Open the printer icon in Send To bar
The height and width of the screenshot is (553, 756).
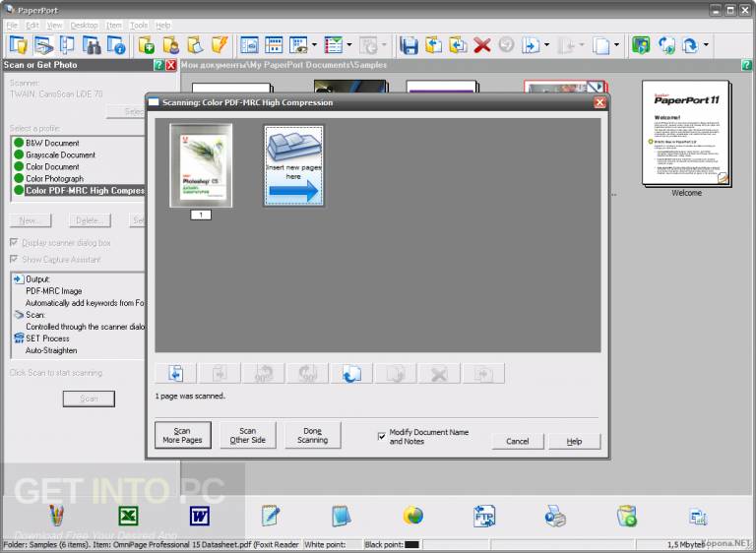pyautogui.click(x=555, y=516)
